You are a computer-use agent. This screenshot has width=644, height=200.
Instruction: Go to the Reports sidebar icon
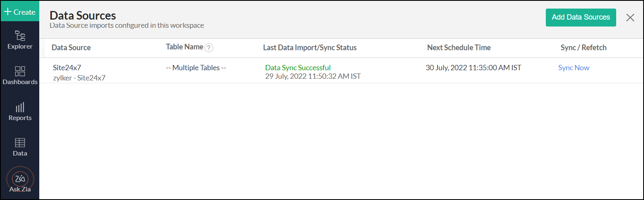click(20, 111)
